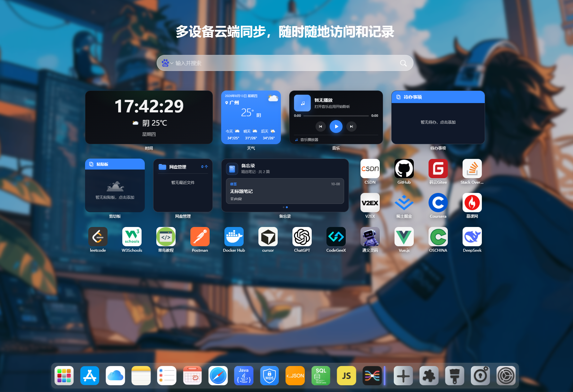Open the Safari compass icon in the dock

click(x=218, y=376)
